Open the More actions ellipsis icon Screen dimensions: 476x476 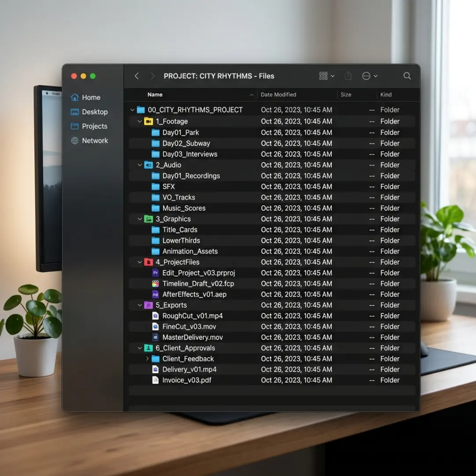366,76
